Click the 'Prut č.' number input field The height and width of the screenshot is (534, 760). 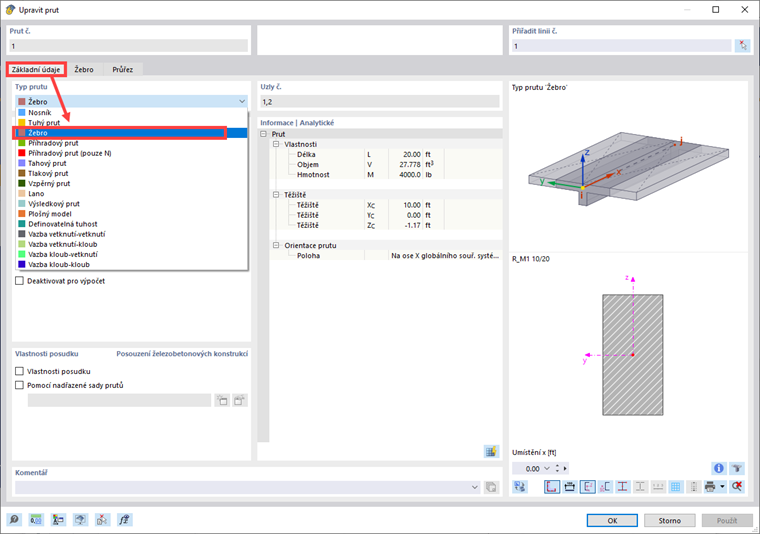click(128, 46)
